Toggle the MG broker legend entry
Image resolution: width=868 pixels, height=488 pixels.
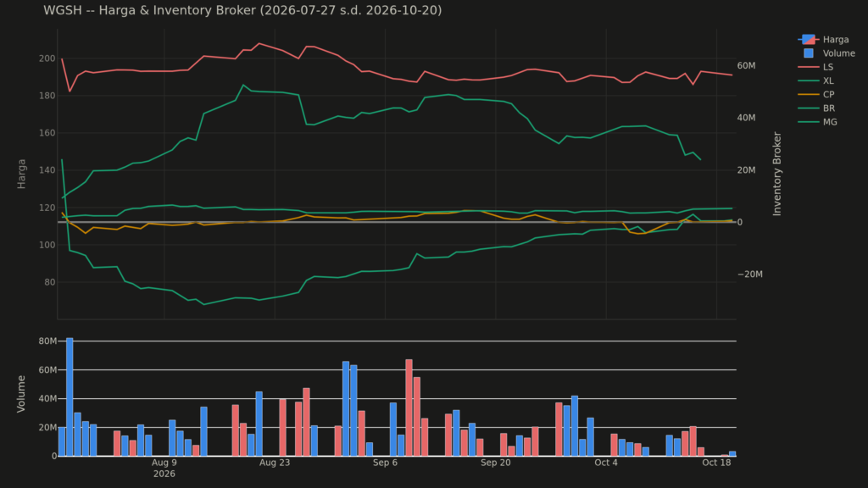[x=817, y=122]
